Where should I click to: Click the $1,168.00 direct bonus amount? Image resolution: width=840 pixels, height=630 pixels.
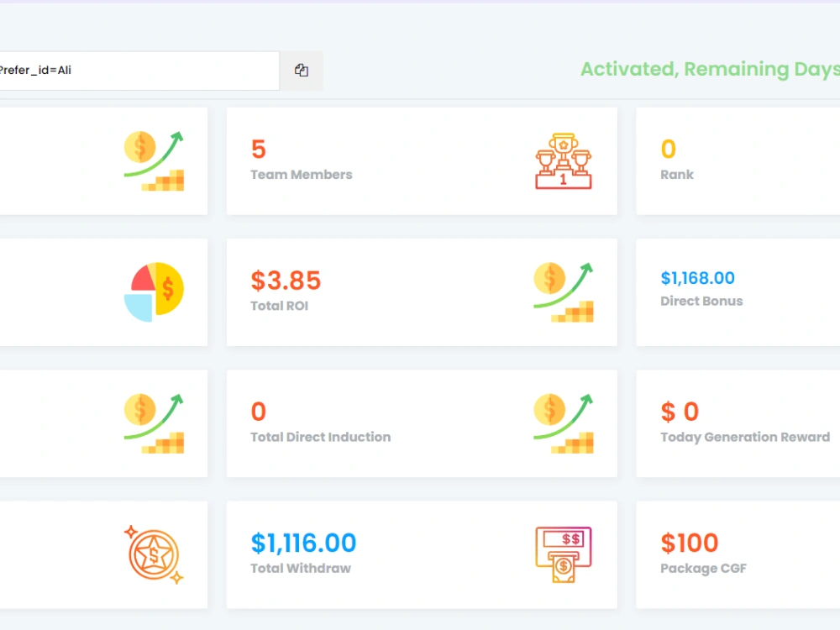coord(697,278)
